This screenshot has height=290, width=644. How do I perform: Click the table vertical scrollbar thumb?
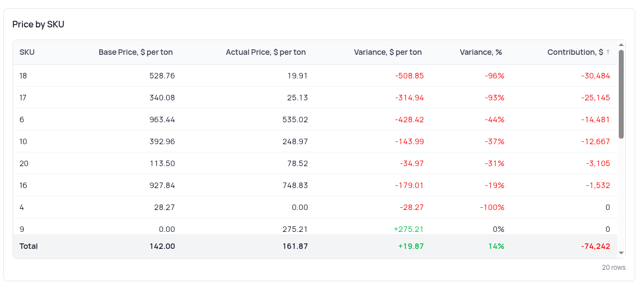(x=621, y=93)
